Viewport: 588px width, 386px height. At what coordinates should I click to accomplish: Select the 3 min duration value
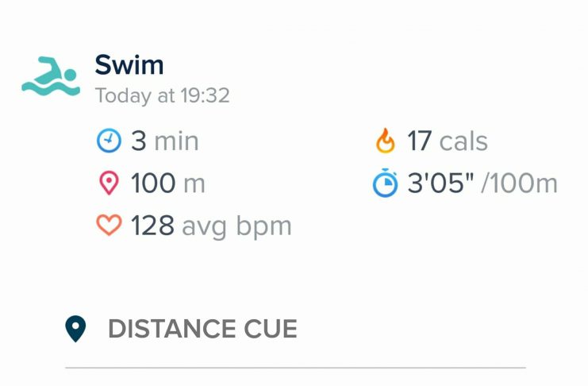pyautogui.click(x=164, y=141)
